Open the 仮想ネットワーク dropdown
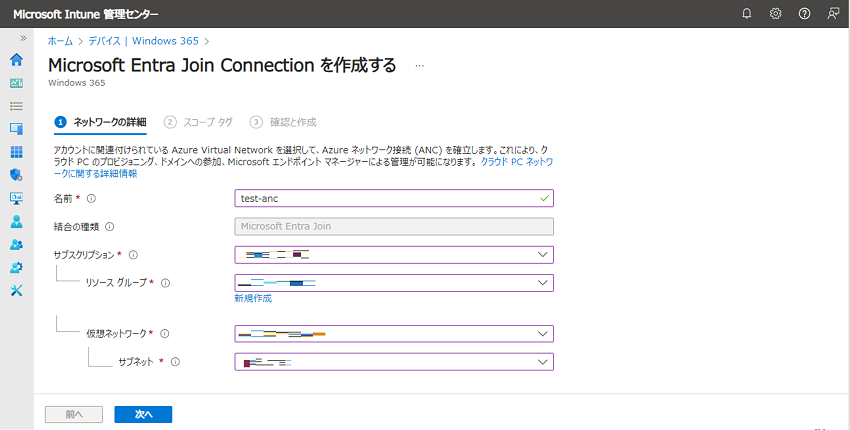This screenshot has width=850, height=430. [394, 333]
